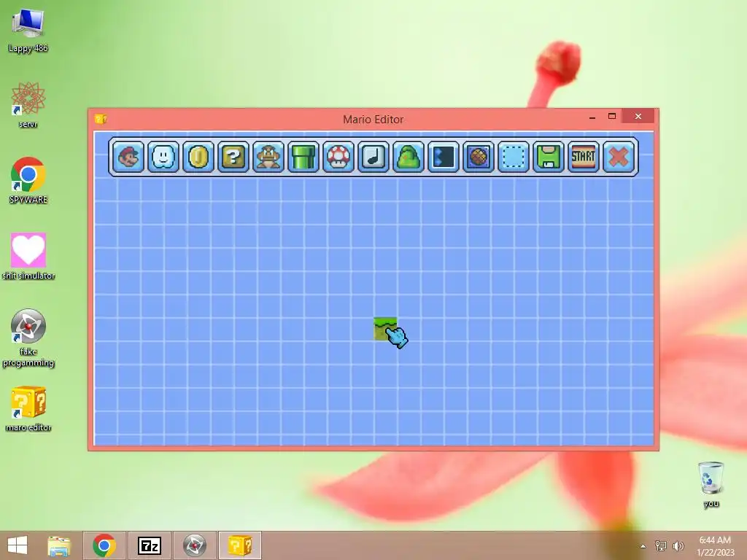Click the Mario Editor title bar icon
The height and width of the screenshot is (560, 747).
(101, 119)
